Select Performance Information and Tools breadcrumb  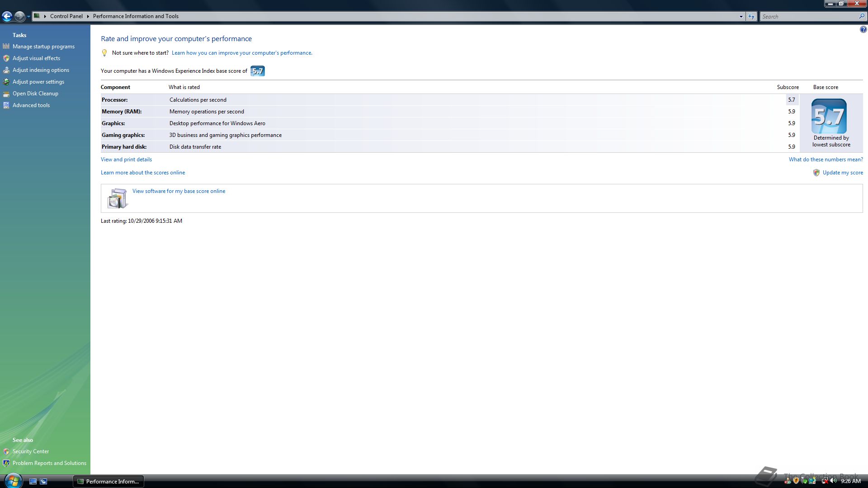[136, 16]
